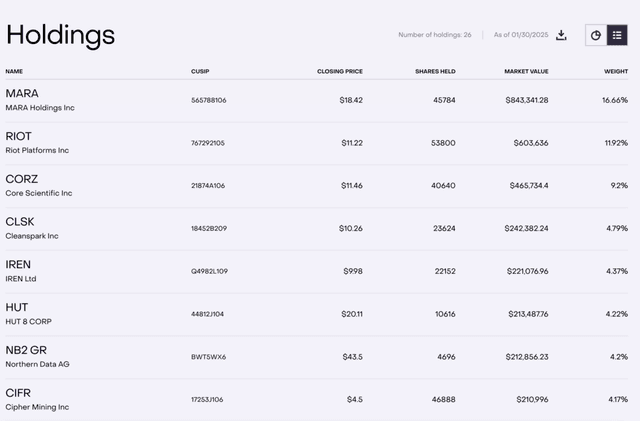Select the CORZ ticker row

pyautogui.click(x=22, y=179)
